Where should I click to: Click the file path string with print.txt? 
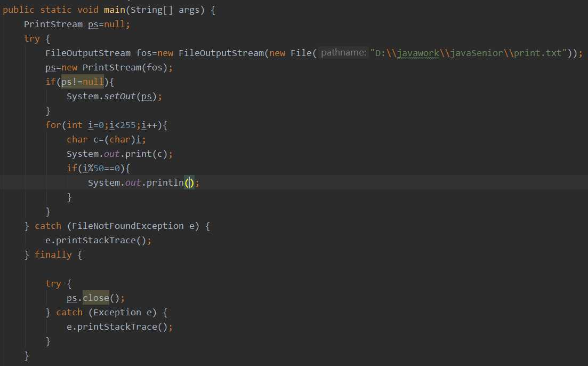pyautogui.click(x=469, y=53)
